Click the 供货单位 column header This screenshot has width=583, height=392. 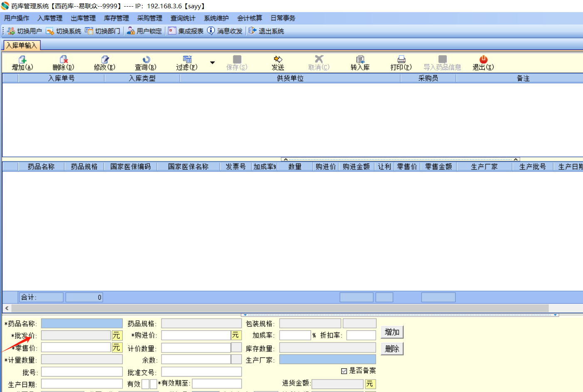click(x=290, y=78)
